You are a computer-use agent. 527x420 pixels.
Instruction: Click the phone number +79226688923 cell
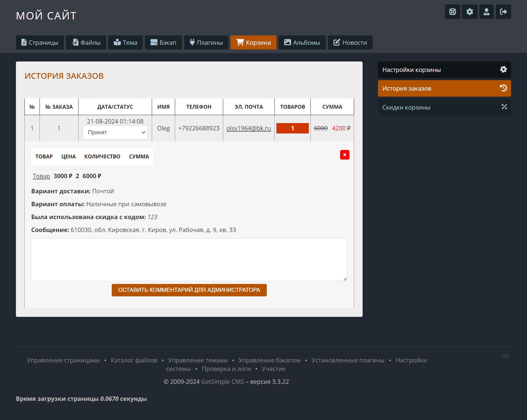(199, 128)
